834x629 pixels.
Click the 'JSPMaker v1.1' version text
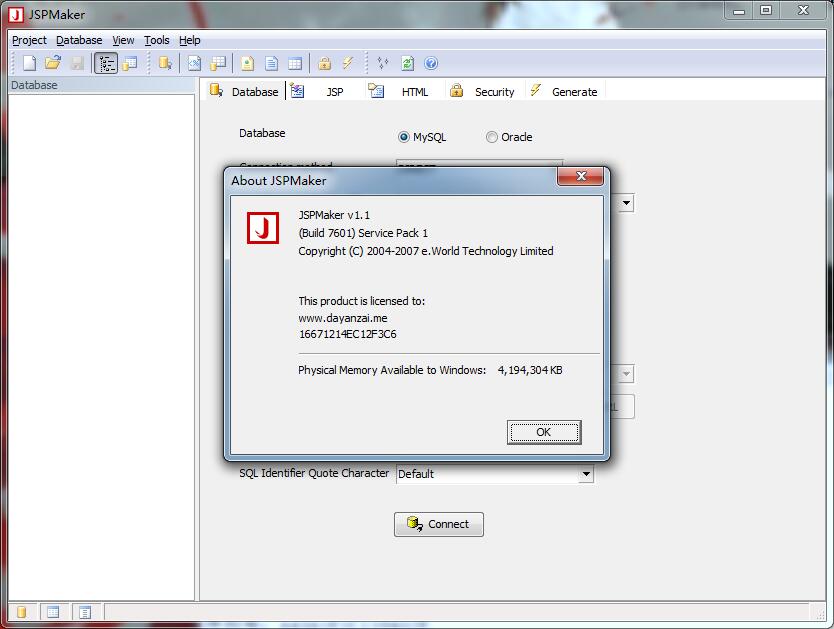(334, 215)
